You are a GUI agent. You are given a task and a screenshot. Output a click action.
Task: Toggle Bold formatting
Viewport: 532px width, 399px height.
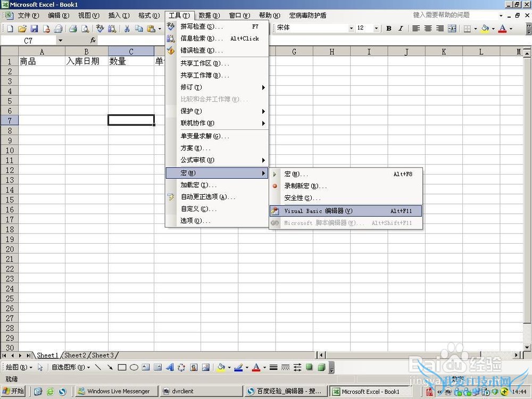coord(389,28)
